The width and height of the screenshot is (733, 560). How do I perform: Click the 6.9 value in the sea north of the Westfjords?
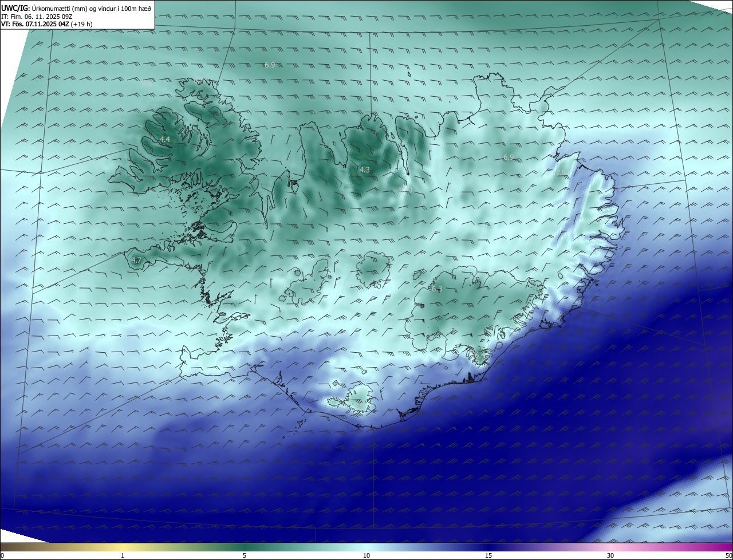click(270, 65)
